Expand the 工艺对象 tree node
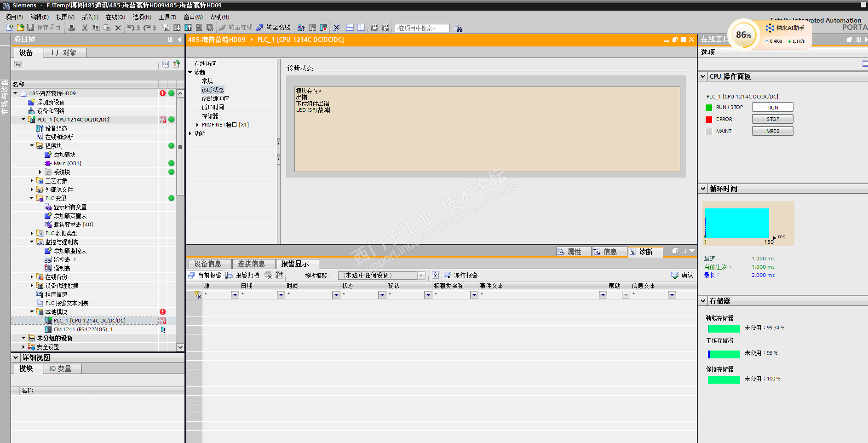 tap(32, 181)
